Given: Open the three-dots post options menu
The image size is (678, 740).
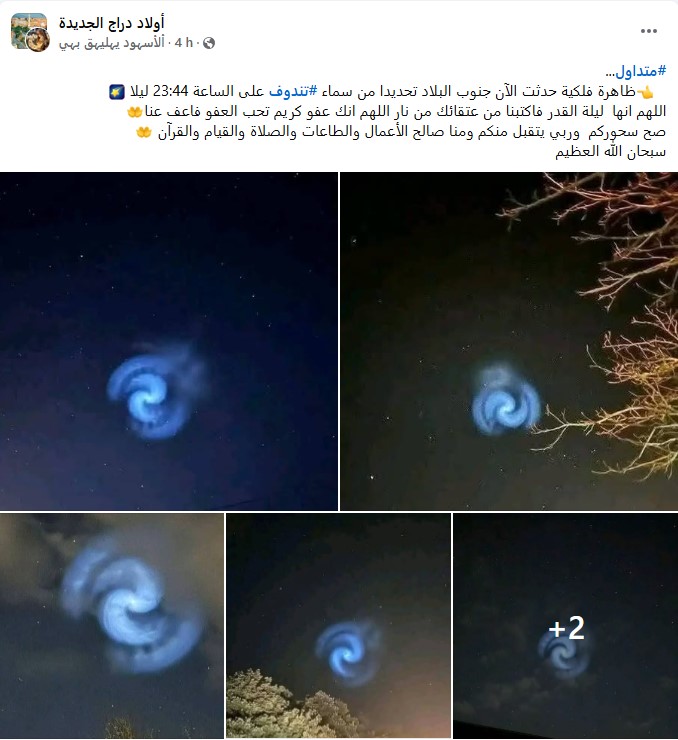Looking at the screenshot, I should pos(649,31).
